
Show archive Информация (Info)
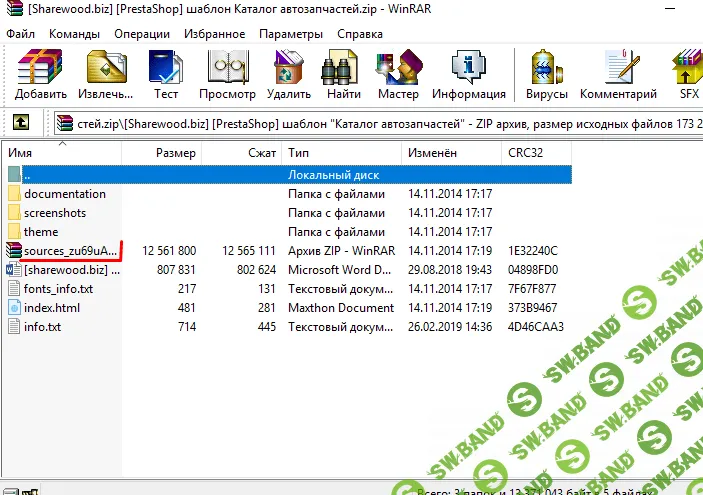(x=469, y=67)
